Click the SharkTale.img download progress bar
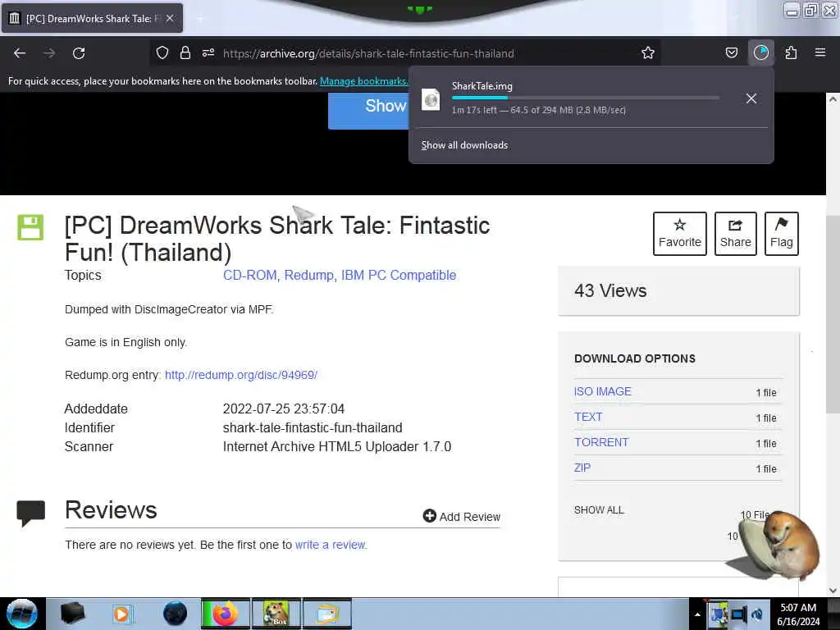The height and width of the screenshot is (630, 840). (585, 98)
